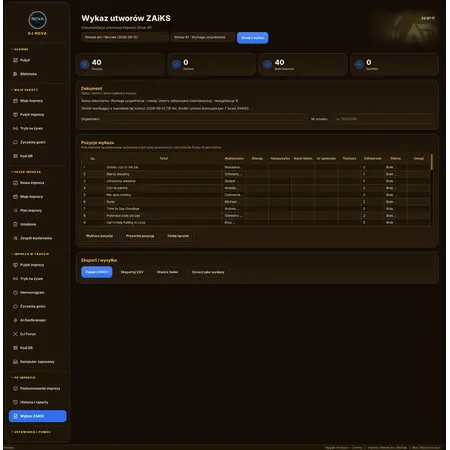Image resolution: width=450 pixels, height=450 pixels.
Task: Expand the USTAWIENIA I POMOC section
Action: point(31,432)
